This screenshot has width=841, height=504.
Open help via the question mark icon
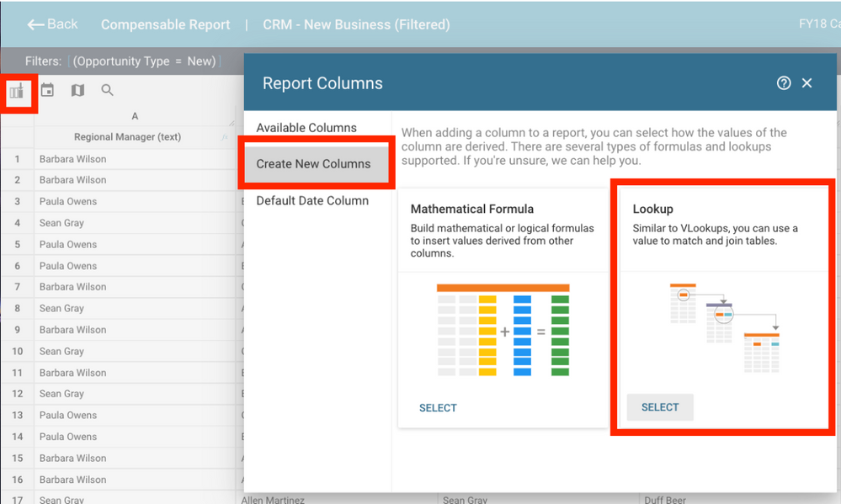click(784, 82)
